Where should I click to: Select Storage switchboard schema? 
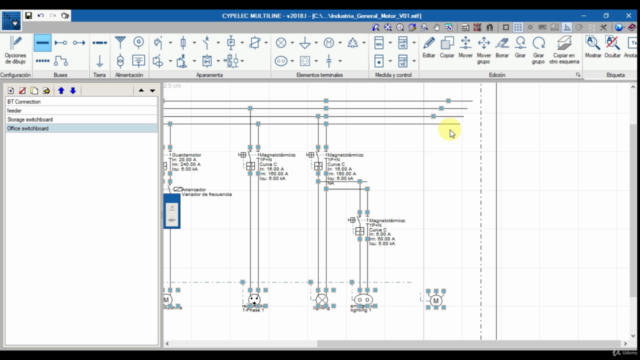tap(81, 120)
